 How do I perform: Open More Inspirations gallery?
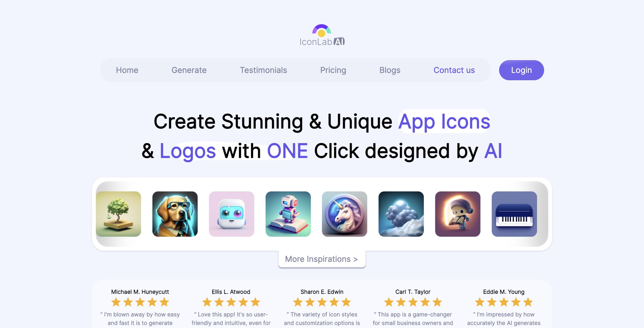(x=322, y=259)
